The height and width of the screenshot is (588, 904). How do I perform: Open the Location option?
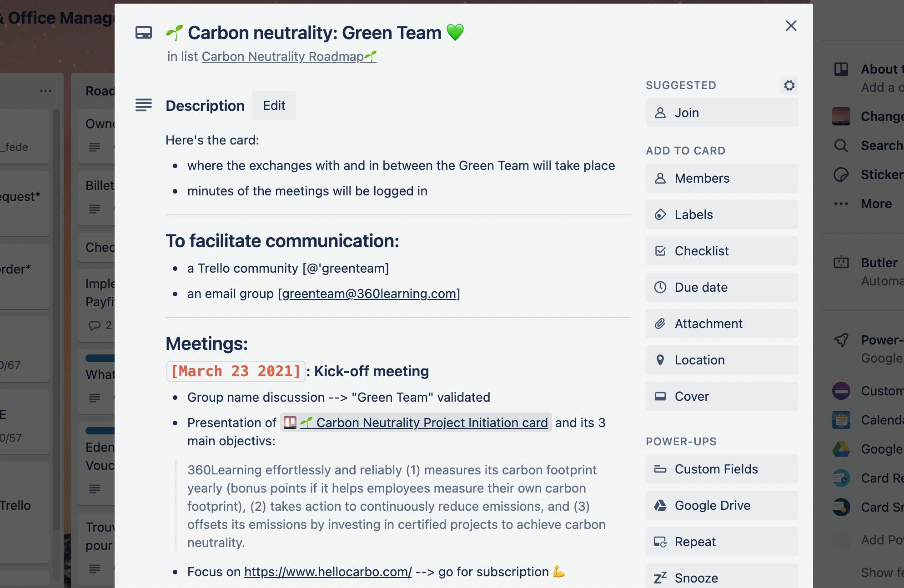pos(722,360)
